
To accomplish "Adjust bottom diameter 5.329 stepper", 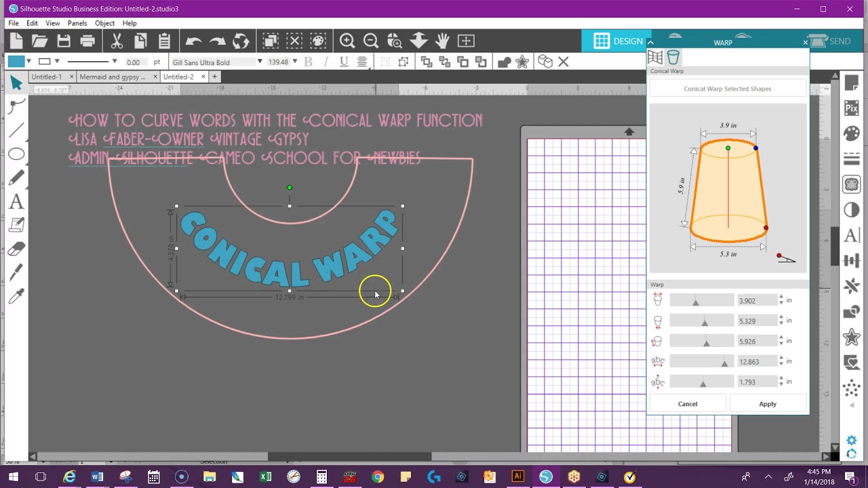I will click(781, 321).
